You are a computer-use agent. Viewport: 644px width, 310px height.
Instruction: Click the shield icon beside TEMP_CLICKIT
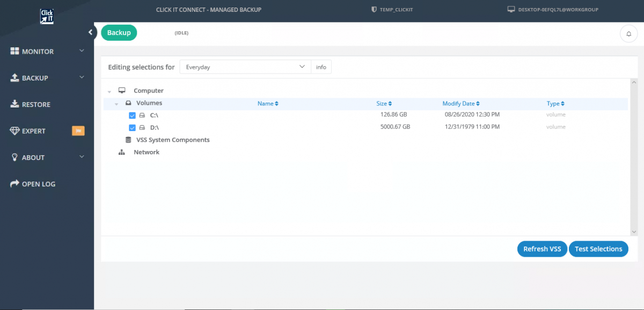click(374, 10)
